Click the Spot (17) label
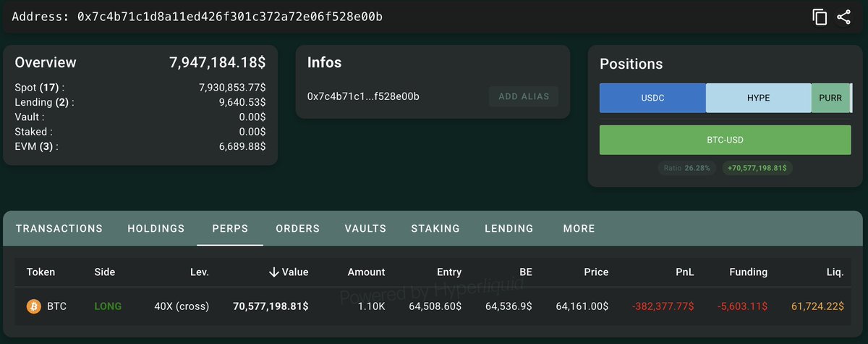The image size is (868, 344). tap(39, 87)
